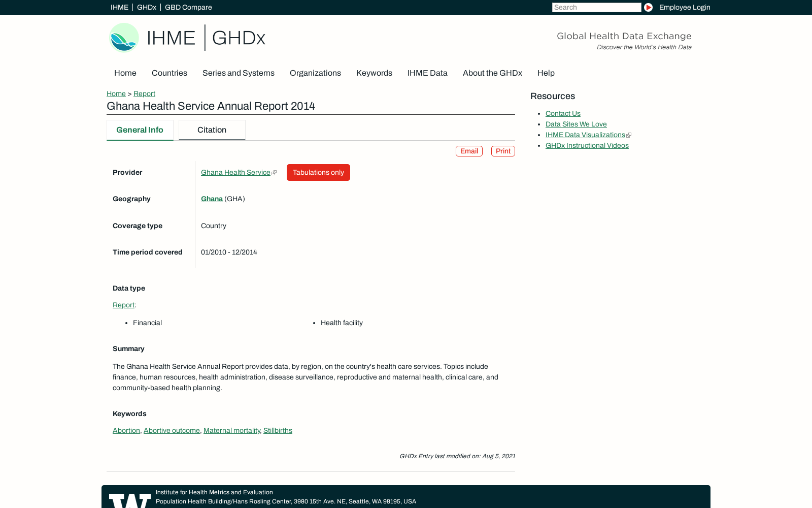Click the page title Ghana Health Service Annual Report 2014
This screenshot has height=508, width=812.
(211, 106)
